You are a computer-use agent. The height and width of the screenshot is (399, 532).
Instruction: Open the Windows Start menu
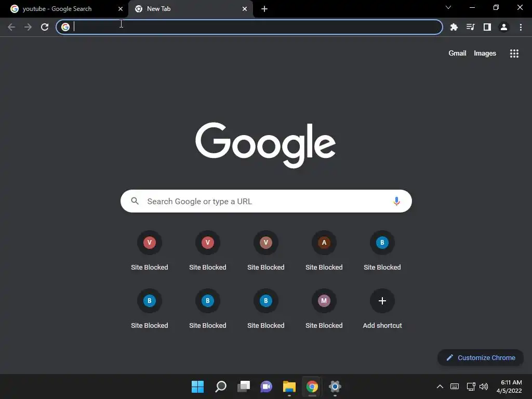point(197,387)
